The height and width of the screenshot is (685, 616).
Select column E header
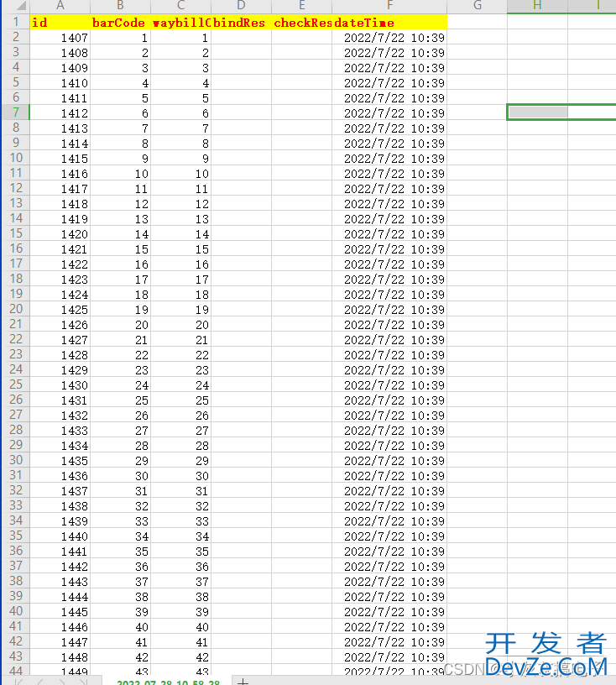(x=301, y=6)
